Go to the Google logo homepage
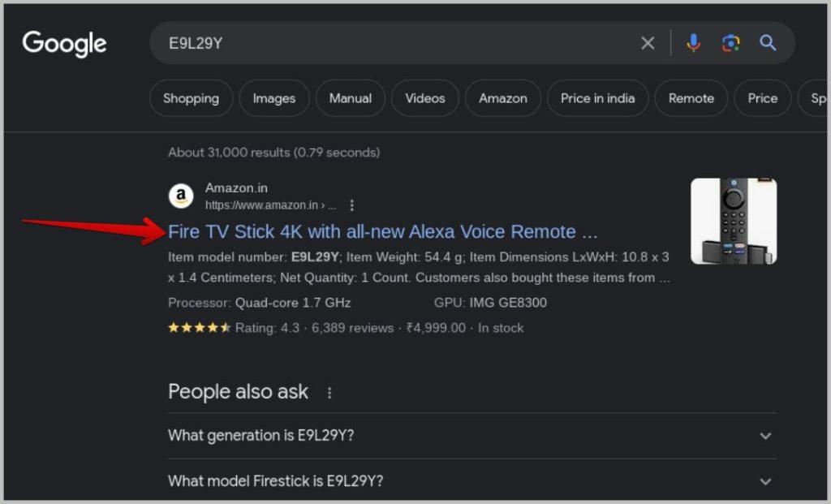Screen dimensions: 831x504 (64, 44)
